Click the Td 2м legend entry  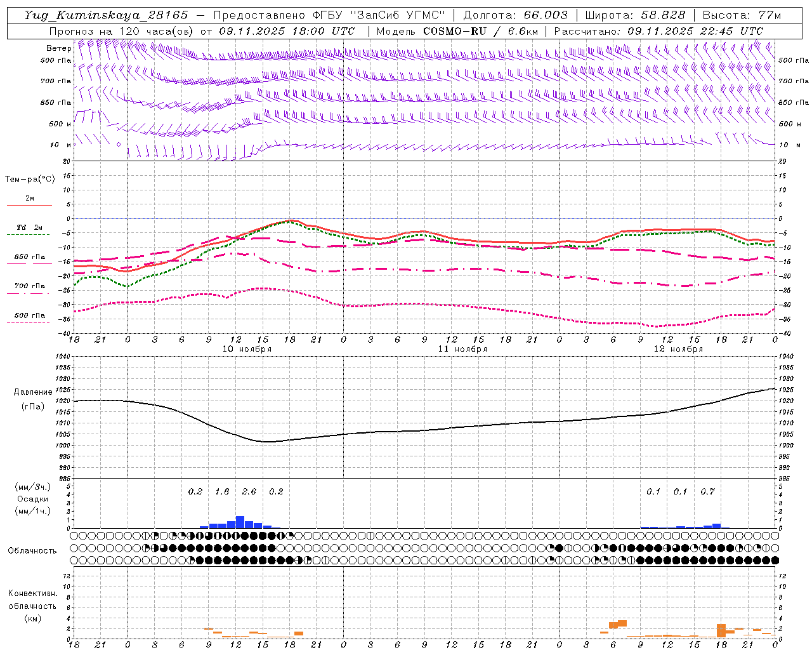point(30,227)
